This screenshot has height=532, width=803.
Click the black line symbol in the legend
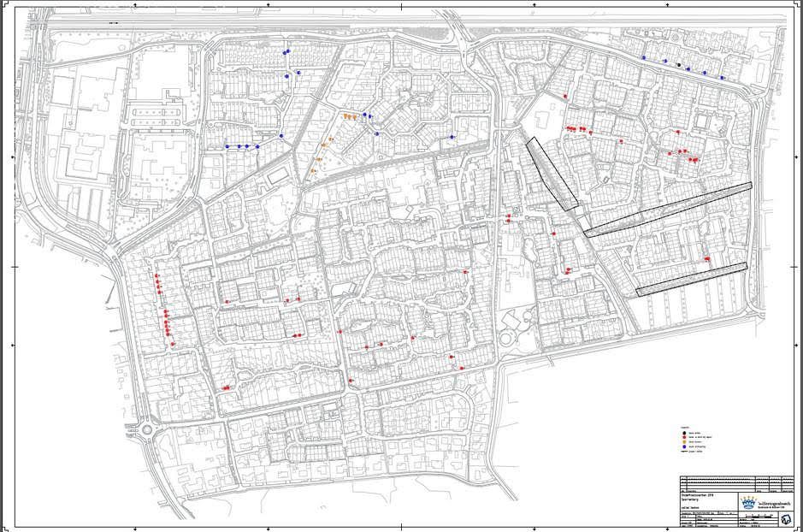(683, 452)
